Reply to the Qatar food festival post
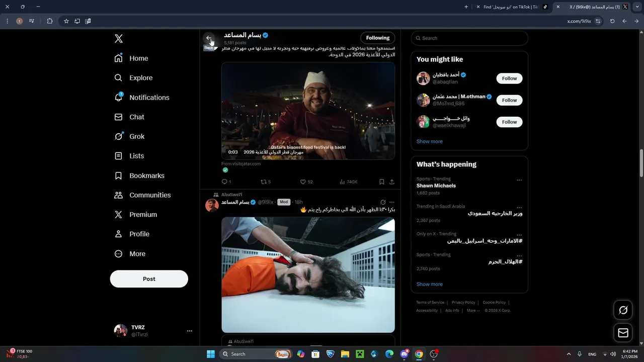644x362 pixels. [x=226, y=182]
